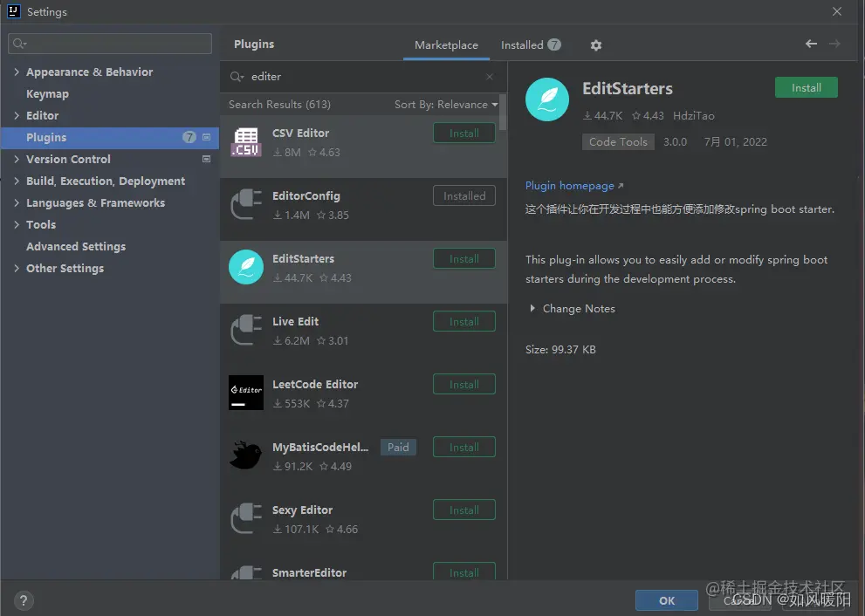Go back with the left arrow
865x616 pixels.
pyautogui.click(x=811, y=44)
